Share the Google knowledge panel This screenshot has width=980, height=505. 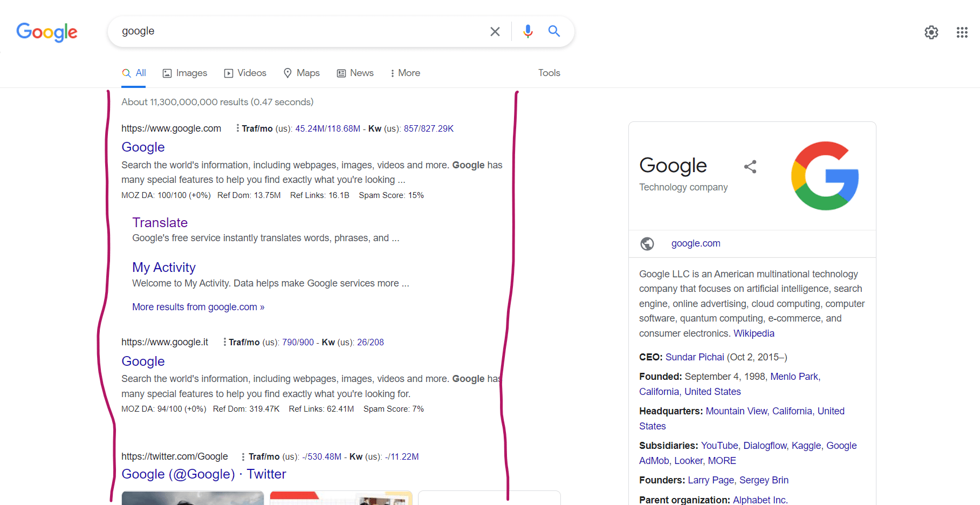pos(750,167)
